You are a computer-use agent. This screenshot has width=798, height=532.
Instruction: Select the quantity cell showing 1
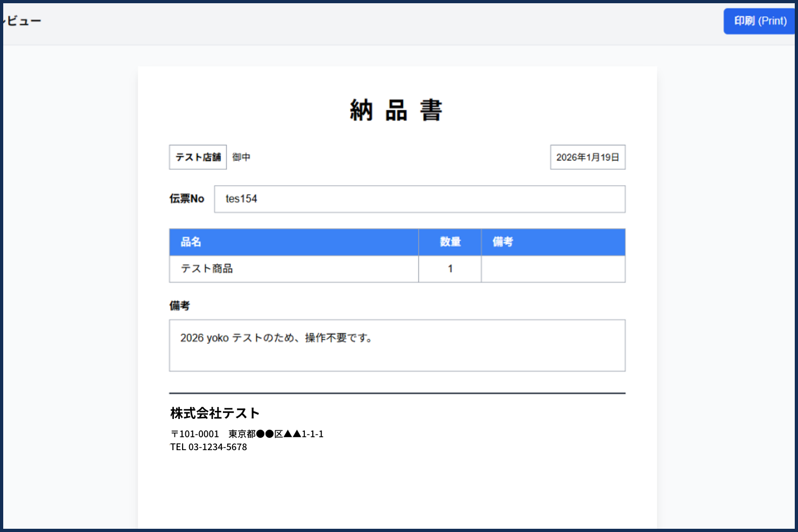(x=450, y=269)
